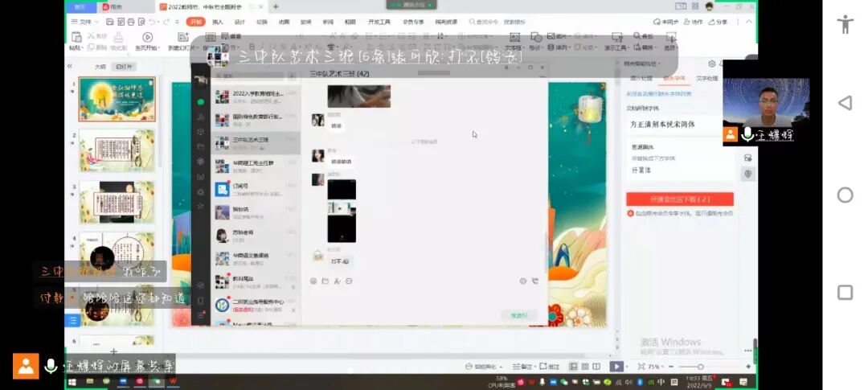Viewport: 868px width, 390px height.
Task: Start slideshow from current page icon
Action: 147,38
